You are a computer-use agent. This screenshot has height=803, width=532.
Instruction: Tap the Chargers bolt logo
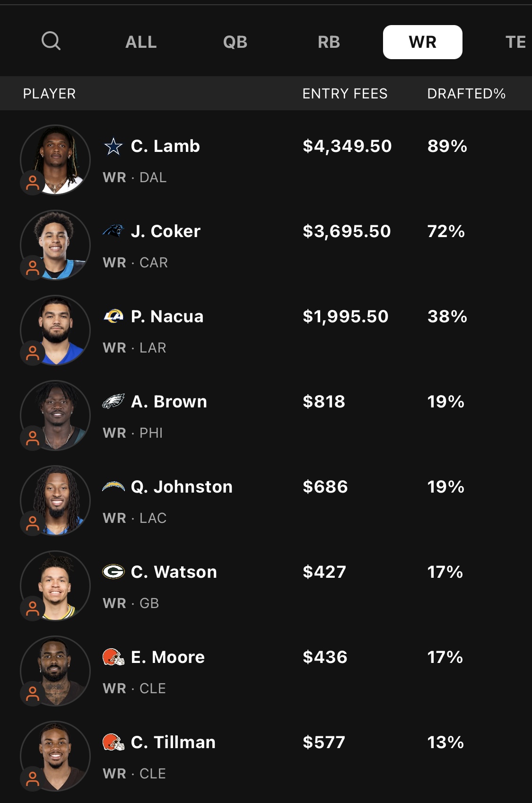[113, 486]
